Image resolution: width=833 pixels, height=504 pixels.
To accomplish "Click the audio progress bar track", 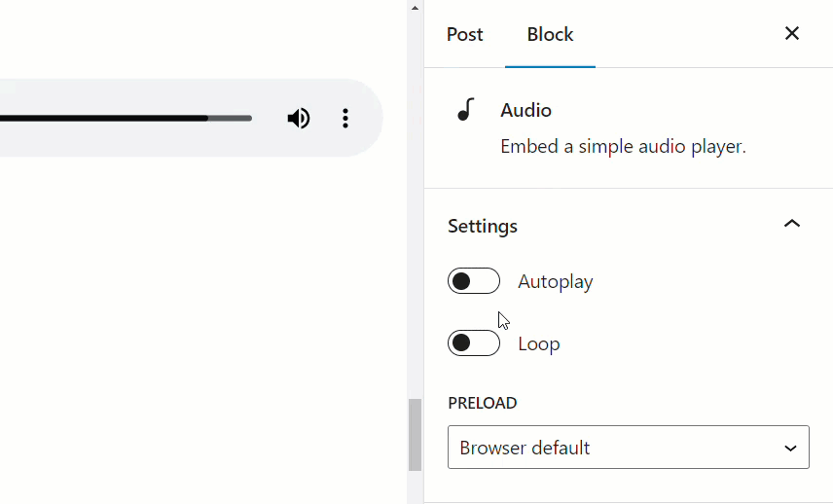I will coord(126,118).
